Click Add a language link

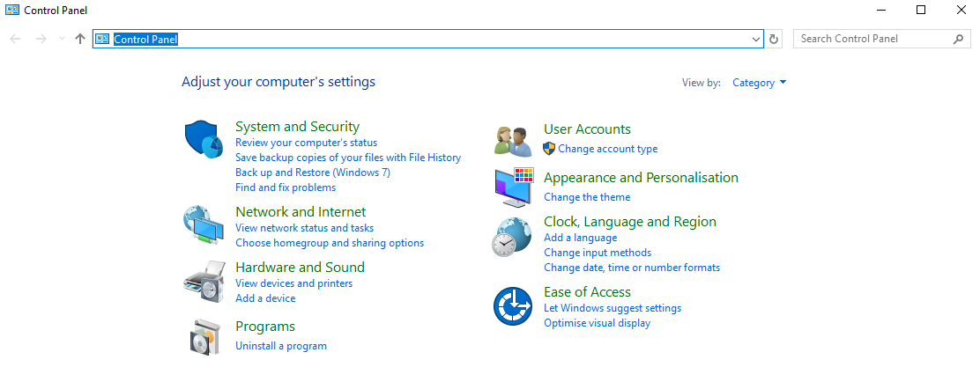pos(580,238)
